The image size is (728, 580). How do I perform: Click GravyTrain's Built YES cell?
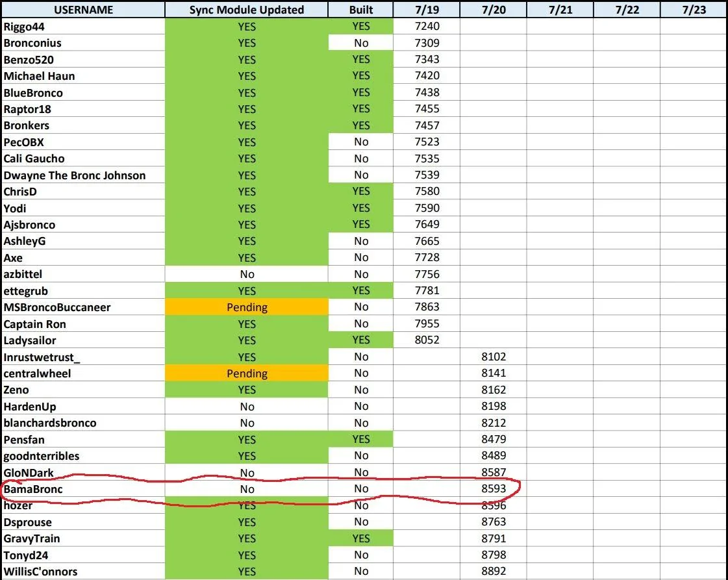coord(360,538)
